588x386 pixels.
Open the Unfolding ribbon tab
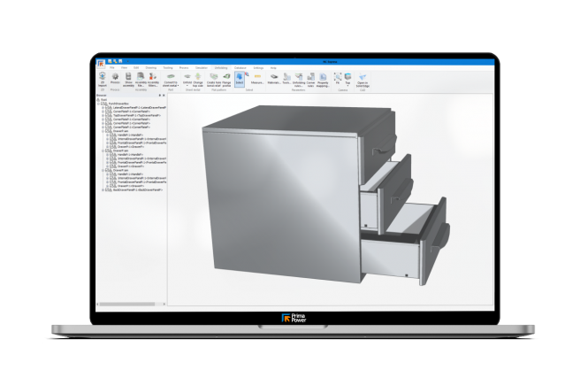pos(220,66)
